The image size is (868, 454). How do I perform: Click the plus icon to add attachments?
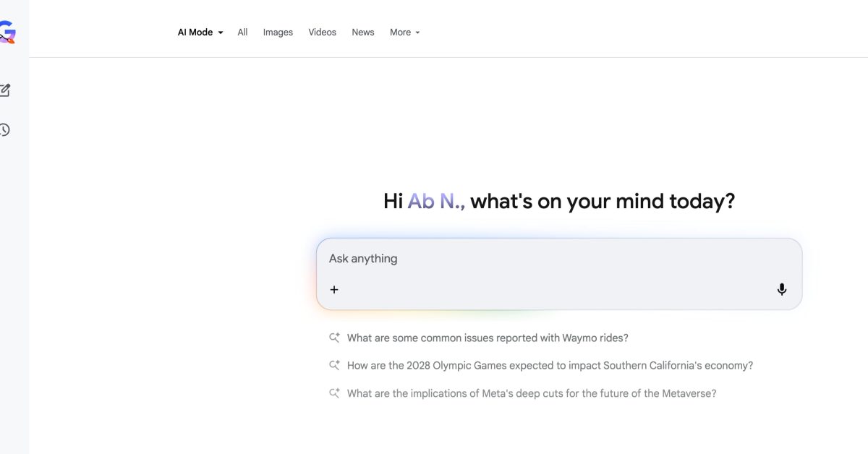[333, 289]
